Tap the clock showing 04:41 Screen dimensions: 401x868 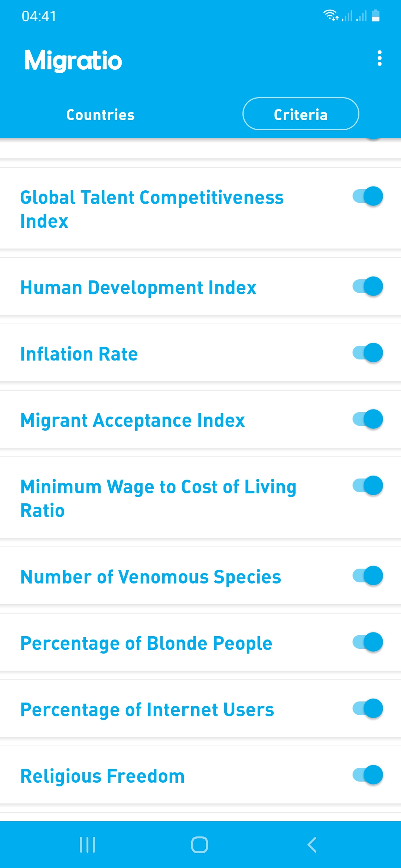point(39,16)
